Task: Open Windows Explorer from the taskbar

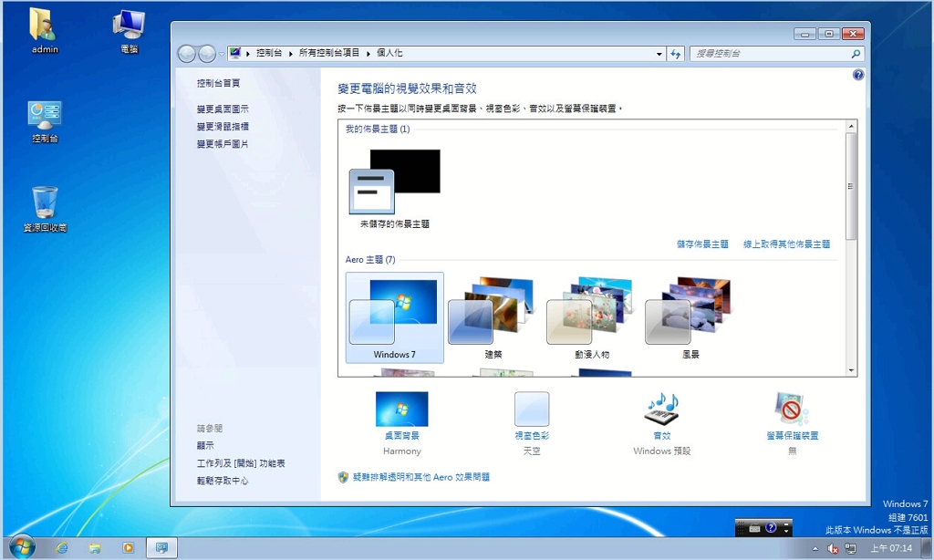Action: coord(95,547)
